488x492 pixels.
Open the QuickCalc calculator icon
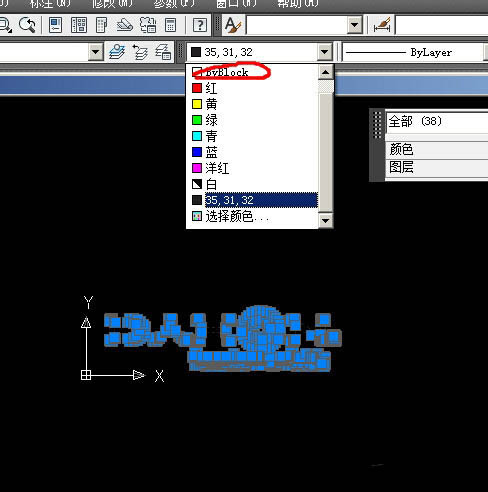pos(170,25)
